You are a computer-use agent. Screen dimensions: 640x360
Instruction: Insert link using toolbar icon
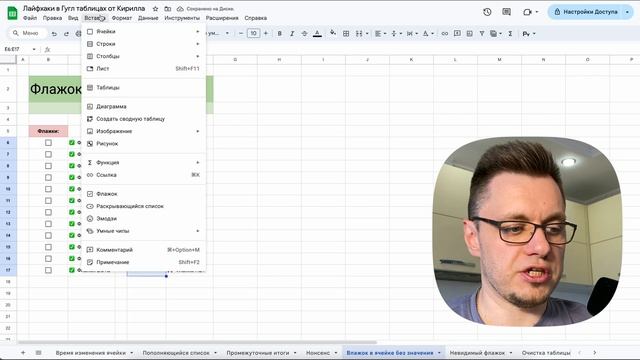[x=444, y=33]
